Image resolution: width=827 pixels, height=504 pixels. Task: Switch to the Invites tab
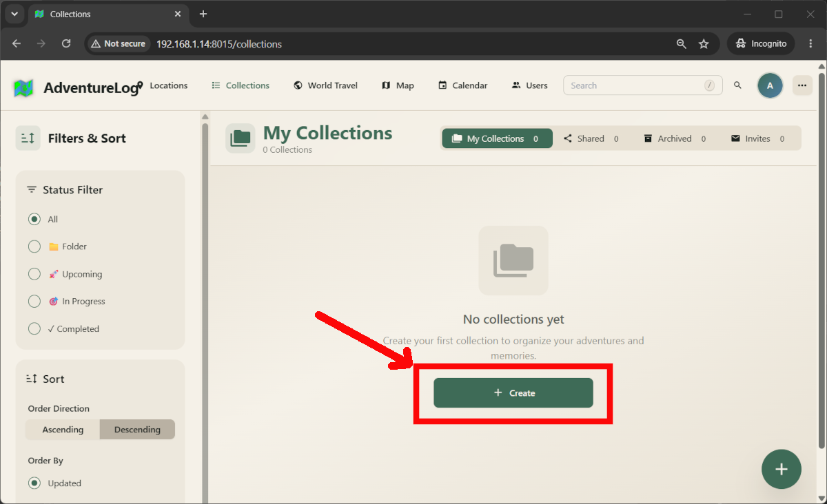tap(758, 138)
